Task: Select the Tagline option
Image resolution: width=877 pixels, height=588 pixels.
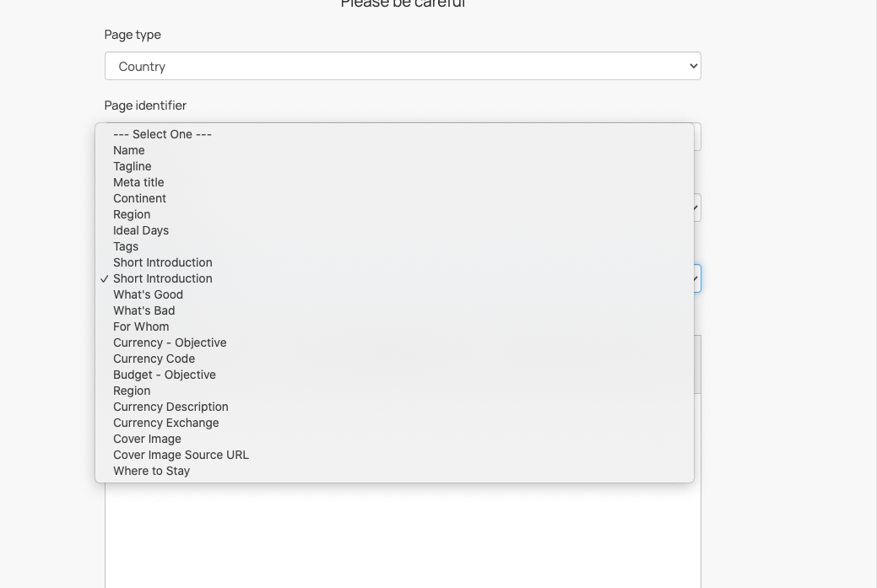Action: pos(394,166)
